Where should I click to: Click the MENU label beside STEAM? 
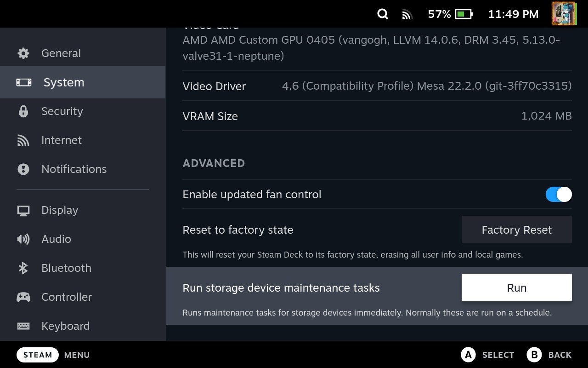tap(77, 355)
